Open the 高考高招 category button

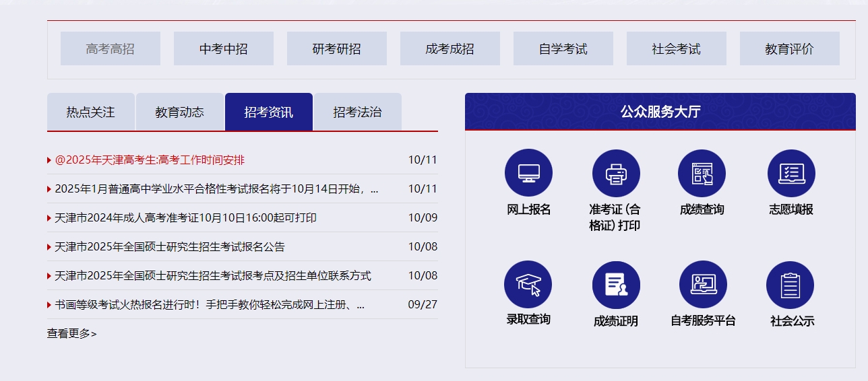(x=111, y=49)
